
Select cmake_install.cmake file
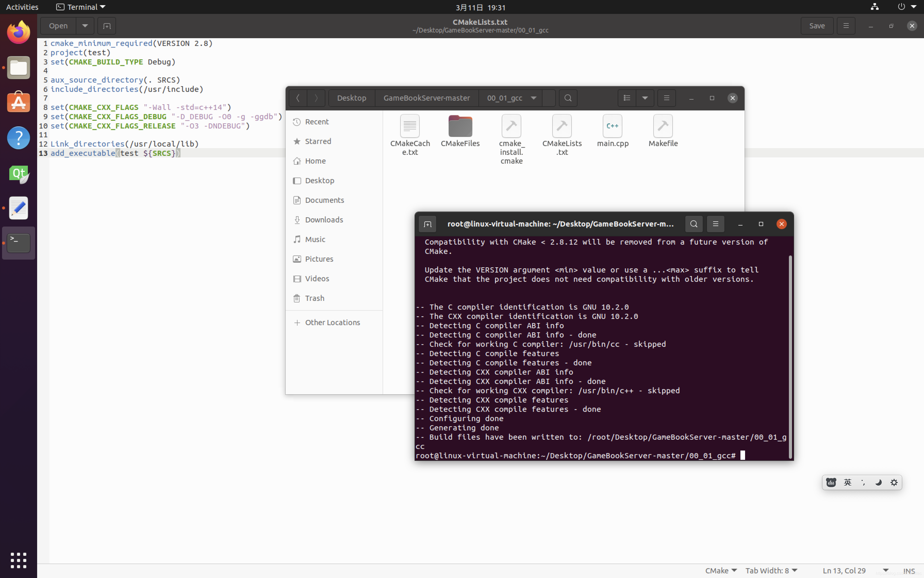[x=511, y=140]
